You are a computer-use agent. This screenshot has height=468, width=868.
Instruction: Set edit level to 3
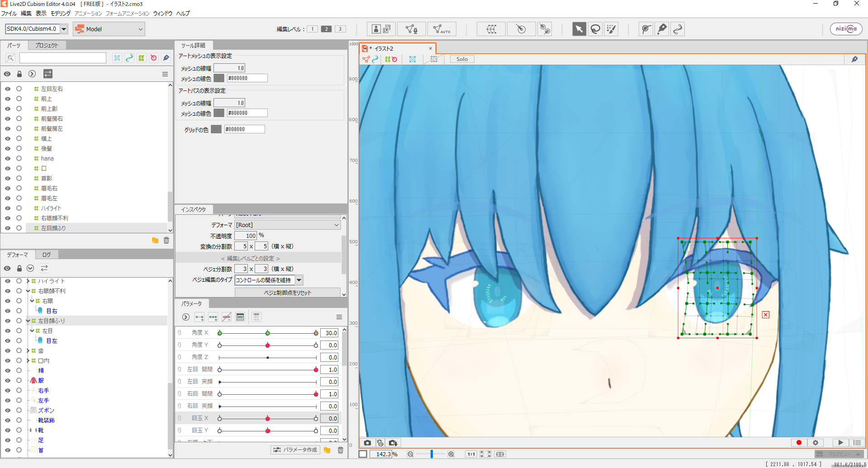click(x=340, y=29)
